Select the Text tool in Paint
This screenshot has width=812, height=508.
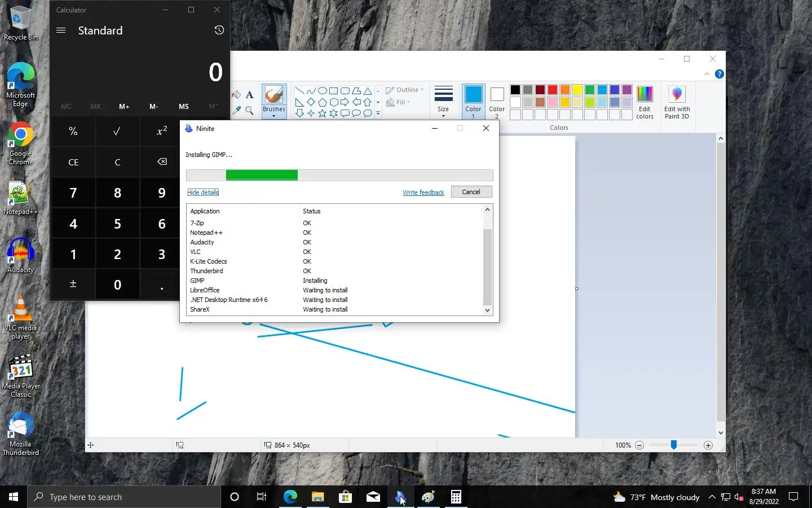249,95
